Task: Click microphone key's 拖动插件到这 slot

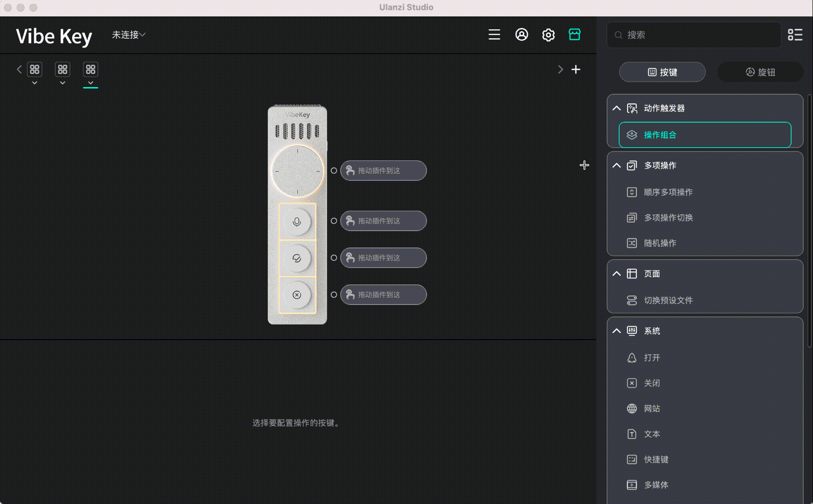Action: [383, 221]
